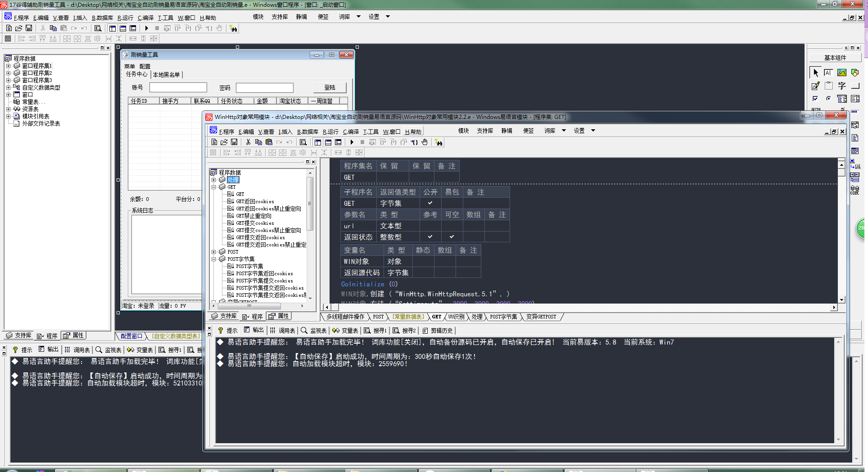
Task: Select the radio button component icon
Action: pos(828,99)
